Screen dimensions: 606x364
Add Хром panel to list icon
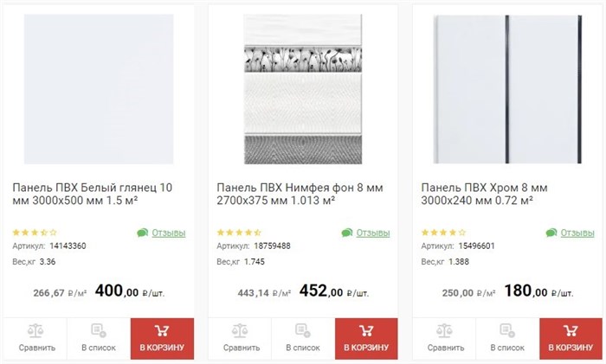pos(507,330)
